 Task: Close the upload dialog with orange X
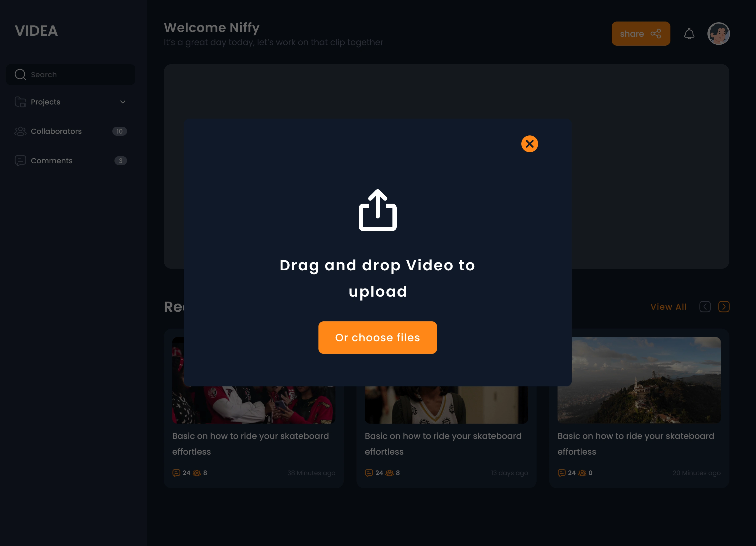(x=529, y=144)
